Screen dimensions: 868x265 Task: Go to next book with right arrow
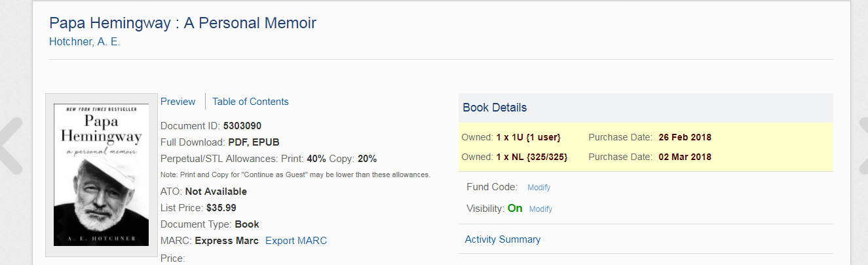pos(862,146)
